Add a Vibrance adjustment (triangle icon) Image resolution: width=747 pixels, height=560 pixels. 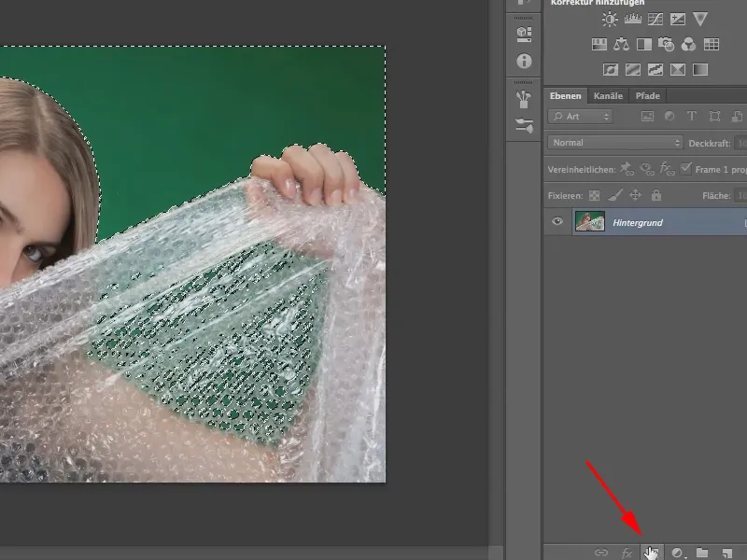[x=699, y=19]
